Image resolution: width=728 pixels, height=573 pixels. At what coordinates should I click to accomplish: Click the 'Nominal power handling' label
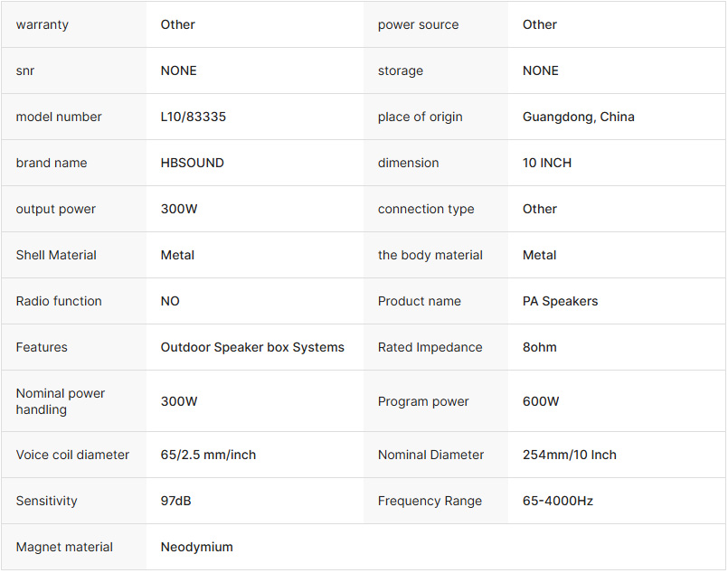point(60,401)
